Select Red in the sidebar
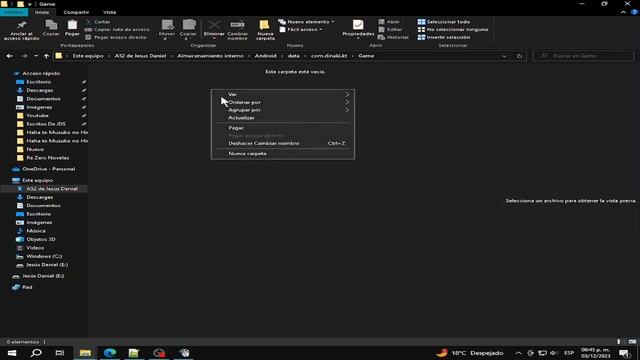Screen dimensions: 640x360 [x=27, y=287]
